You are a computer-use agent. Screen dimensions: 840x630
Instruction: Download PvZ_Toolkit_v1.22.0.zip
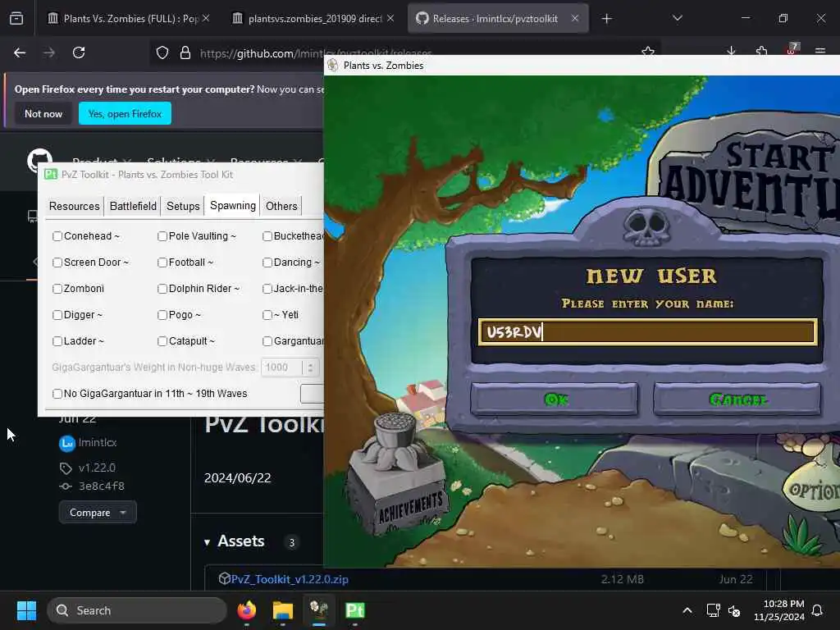(290, 579)
